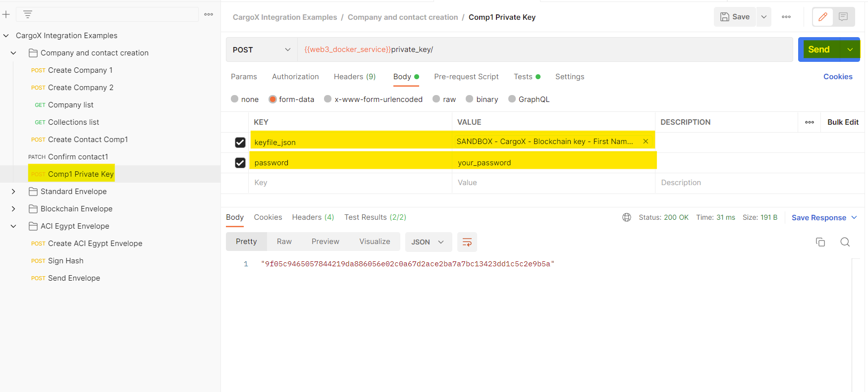The width and height of the screenshot is (868, 392).
Task: Open the Authorization tab
Action: pos(295,77)
